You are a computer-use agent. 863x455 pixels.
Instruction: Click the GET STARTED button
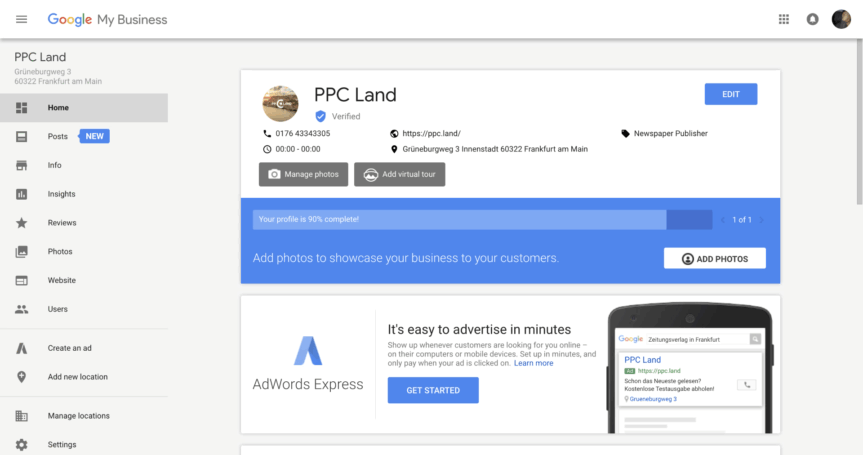433,391
